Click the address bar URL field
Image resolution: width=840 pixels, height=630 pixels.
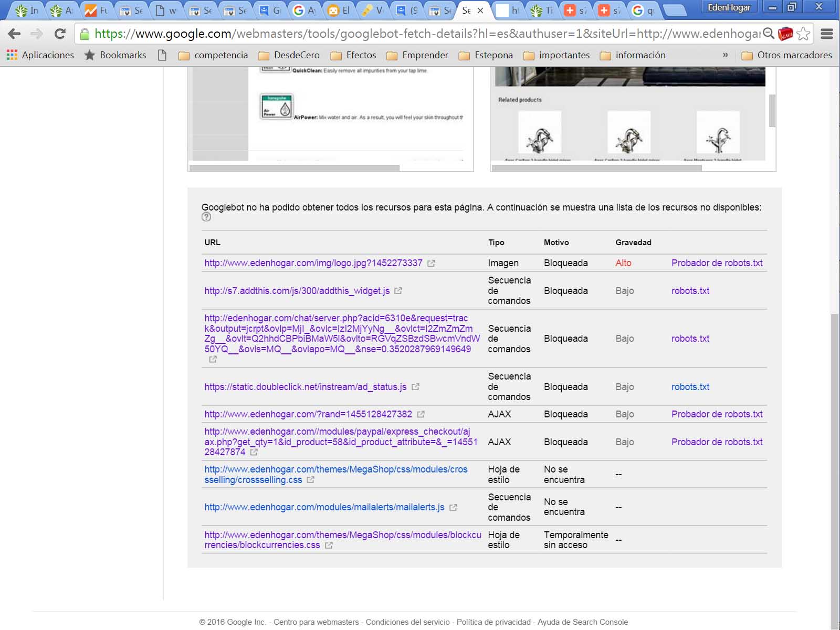(426, 34)
